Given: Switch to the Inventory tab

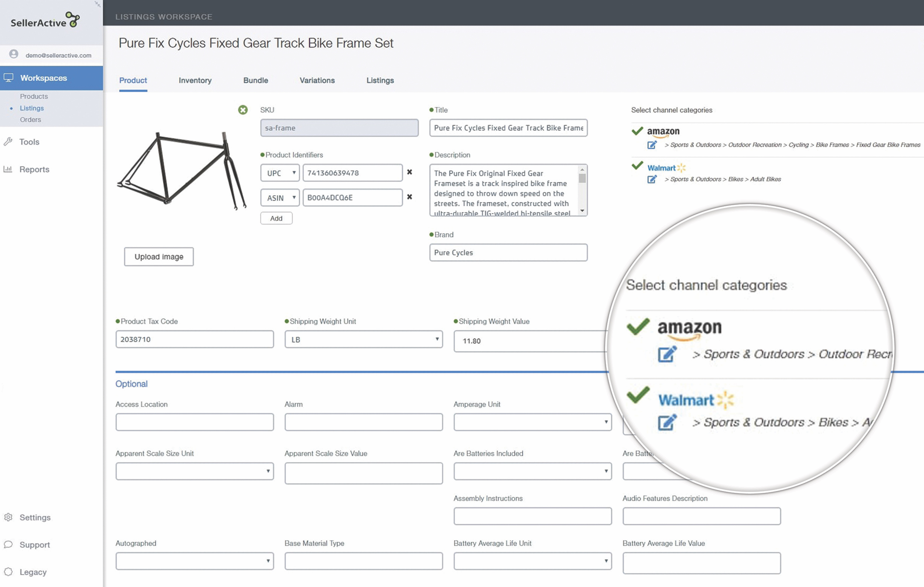Looking at the screenshot, I should pos(195,80).
